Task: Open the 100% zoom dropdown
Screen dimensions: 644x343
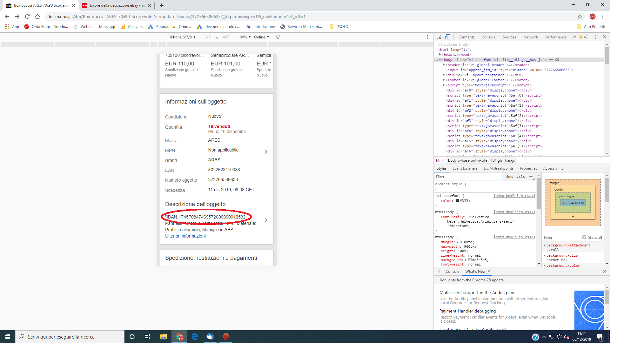Action: coord(244,37)
